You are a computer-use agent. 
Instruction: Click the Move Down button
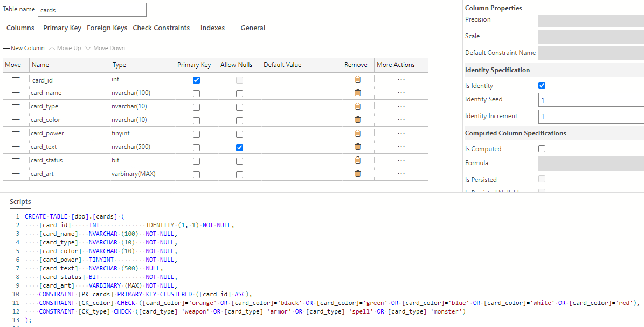tap(105, 48)
